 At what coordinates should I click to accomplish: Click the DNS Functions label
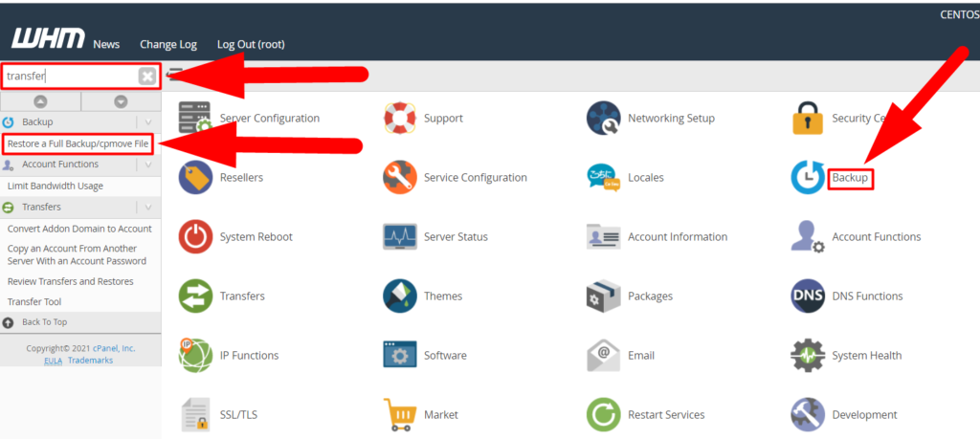pos(867,296)
